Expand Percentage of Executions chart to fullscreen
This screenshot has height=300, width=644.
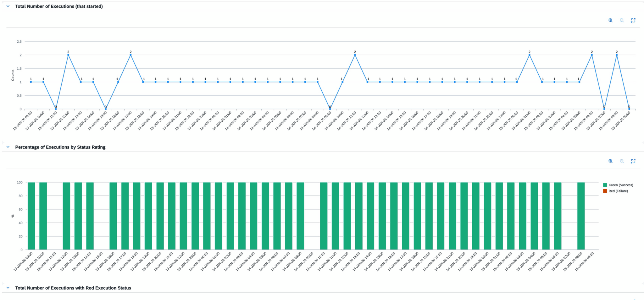(633, 161)
